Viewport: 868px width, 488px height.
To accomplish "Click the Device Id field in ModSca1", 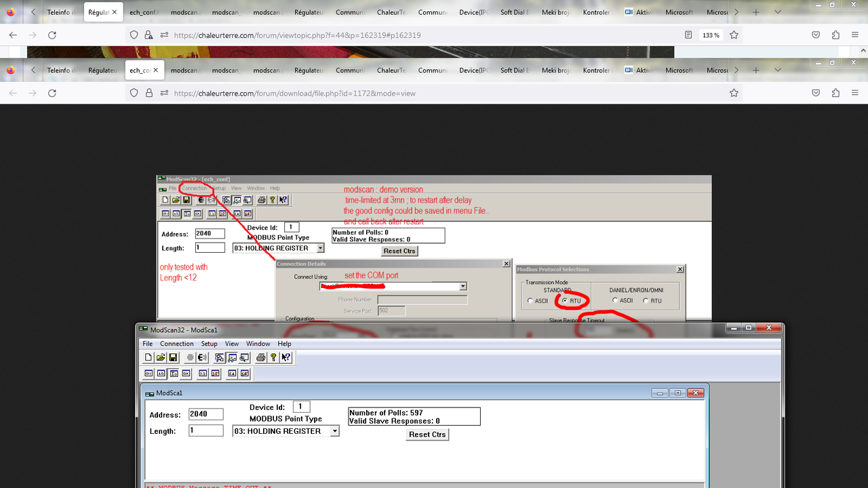I will point(301,407).
